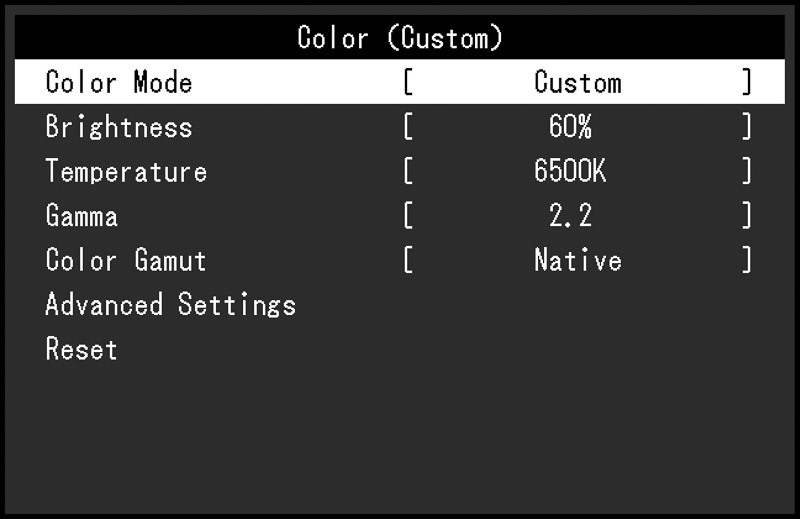The width and height of the screenshot is (800, 519).
Task: Click the left bracket on Color Gamut row
Action: (x=408, y=261)
